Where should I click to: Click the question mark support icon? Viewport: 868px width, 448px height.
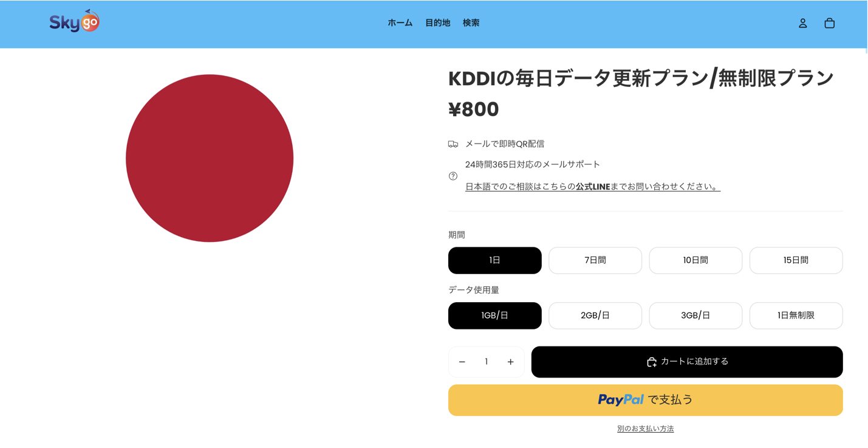tap(453, 176)
